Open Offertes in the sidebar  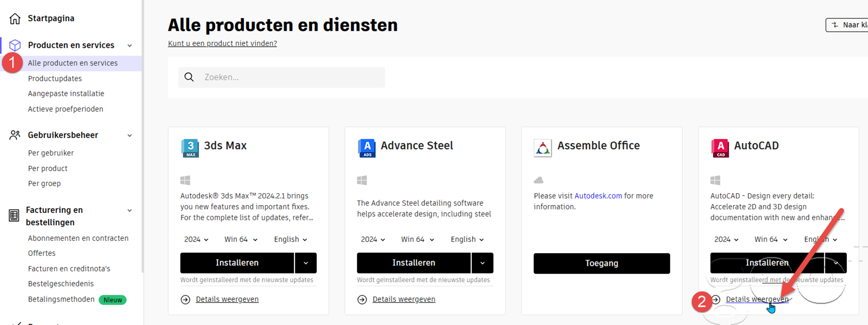click(x=42, y=253)
